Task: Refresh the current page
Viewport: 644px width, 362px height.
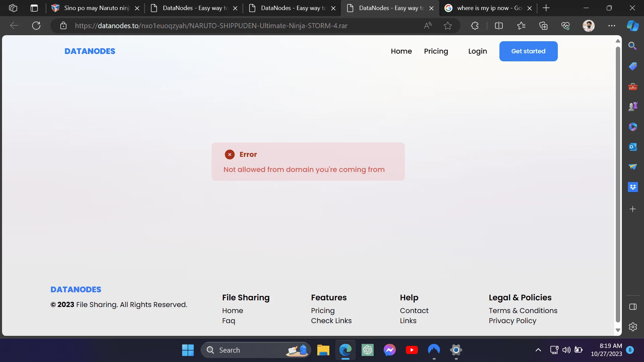Action: point(36,25)
